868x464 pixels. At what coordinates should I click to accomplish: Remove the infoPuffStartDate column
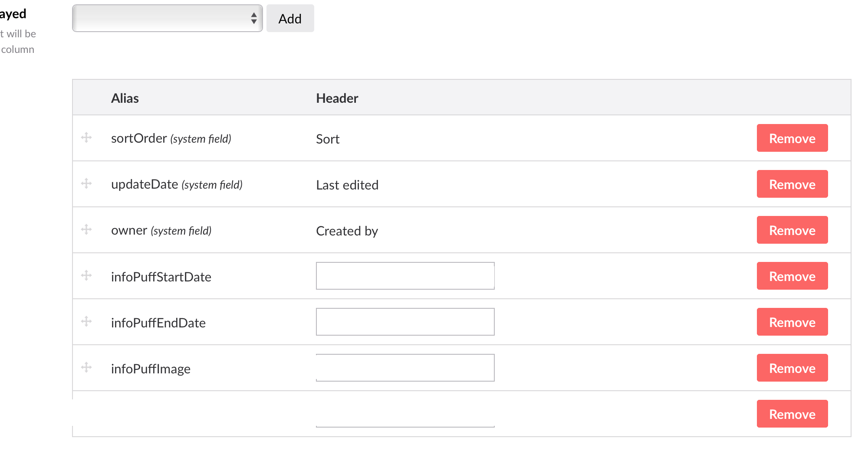pyautogui.click(x=792, y=276)
